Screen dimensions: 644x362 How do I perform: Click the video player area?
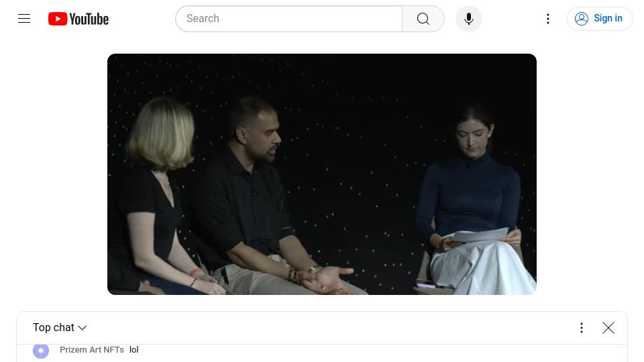pyautogui.click(x=322, y=174)
